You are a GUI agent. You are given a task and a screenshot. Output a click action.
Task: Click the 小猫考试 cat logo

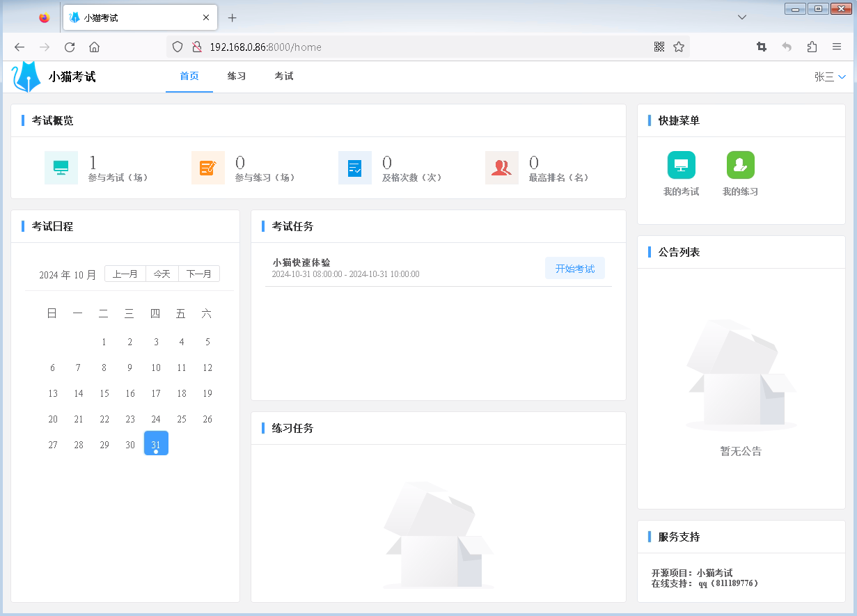[25, 76]
